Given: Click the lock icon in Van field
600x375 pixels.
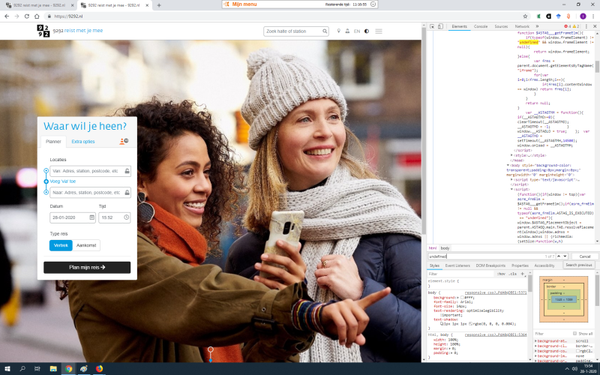Looking at the screenshot, I should coord(127,171).
